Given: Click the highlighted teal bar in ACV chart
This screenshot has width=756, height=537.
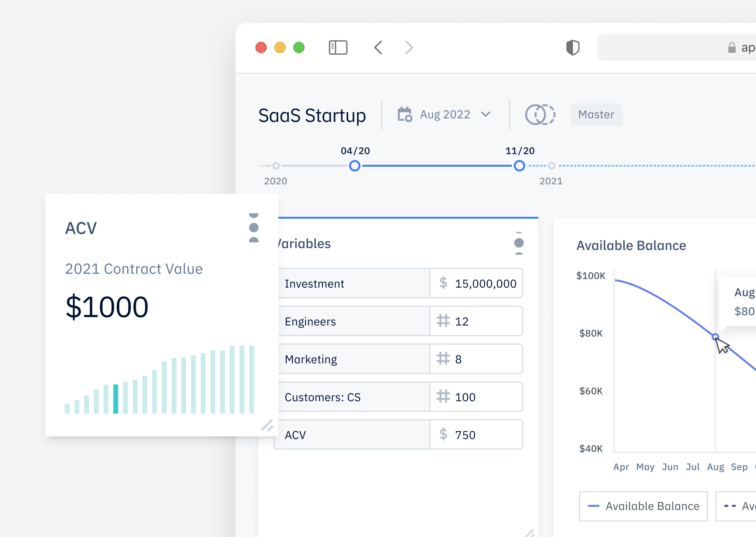Looking at the screenshot, I should (x=116, y=399).
